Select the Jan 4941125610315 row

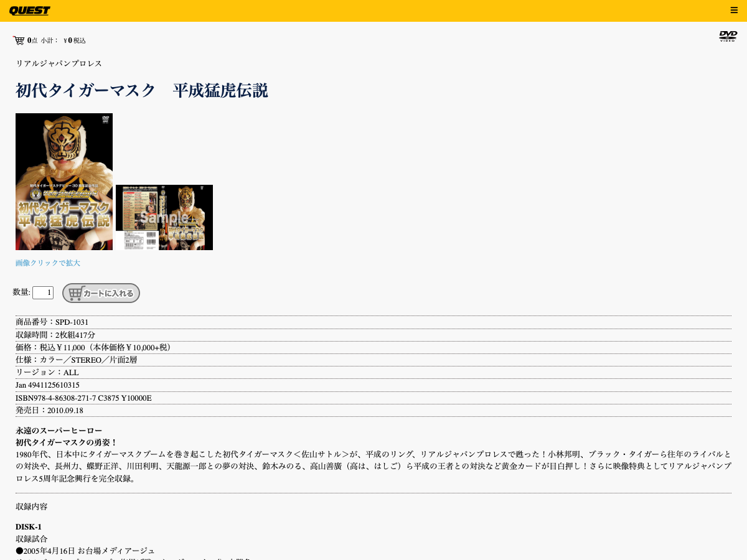click(374, 385)
